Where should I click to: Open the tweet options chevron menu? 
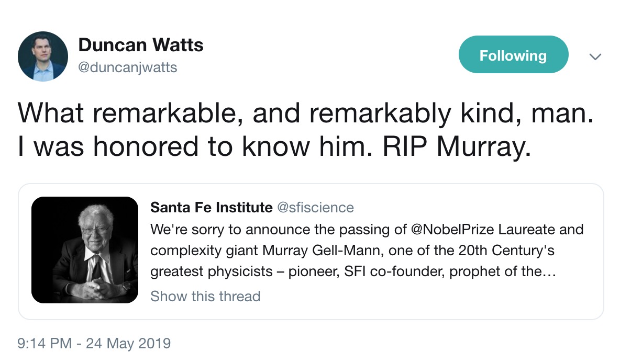595,56
